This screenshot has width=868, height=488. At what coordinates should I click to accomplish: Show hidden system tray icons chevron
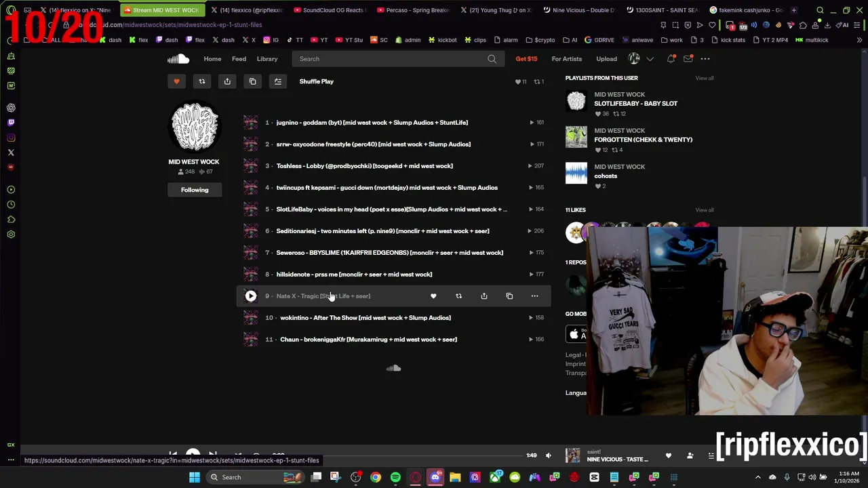758,477
